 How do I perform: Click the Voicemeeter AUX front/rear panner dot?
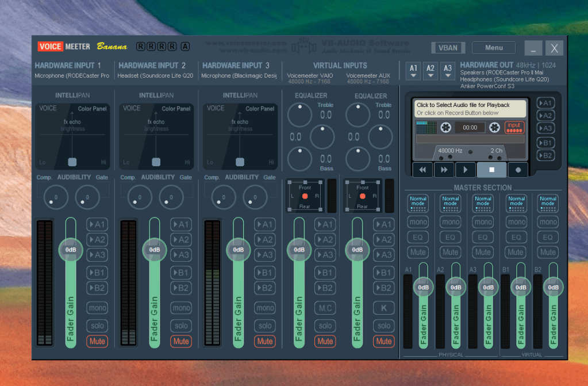(363, 196)
